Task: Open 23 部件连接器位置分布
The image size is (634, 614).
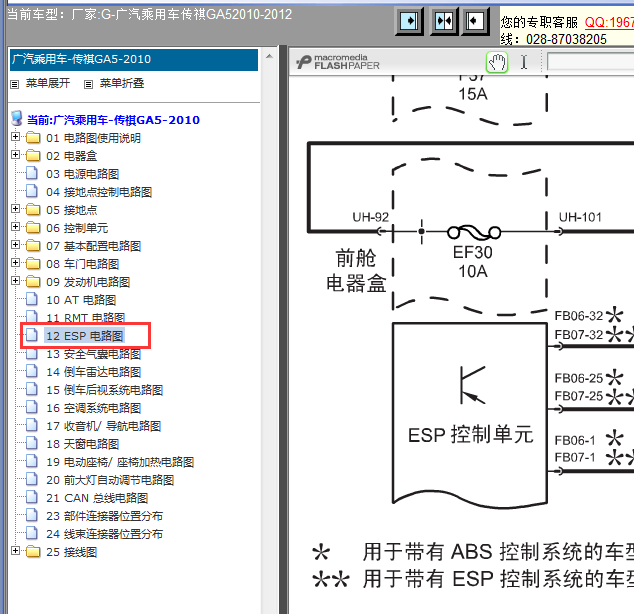Action: click(104, 516)
